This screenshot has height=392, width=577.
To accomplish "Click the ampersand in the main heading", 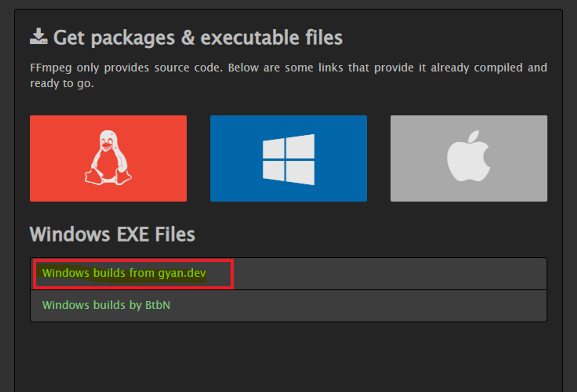I will (x=188, y=38).
